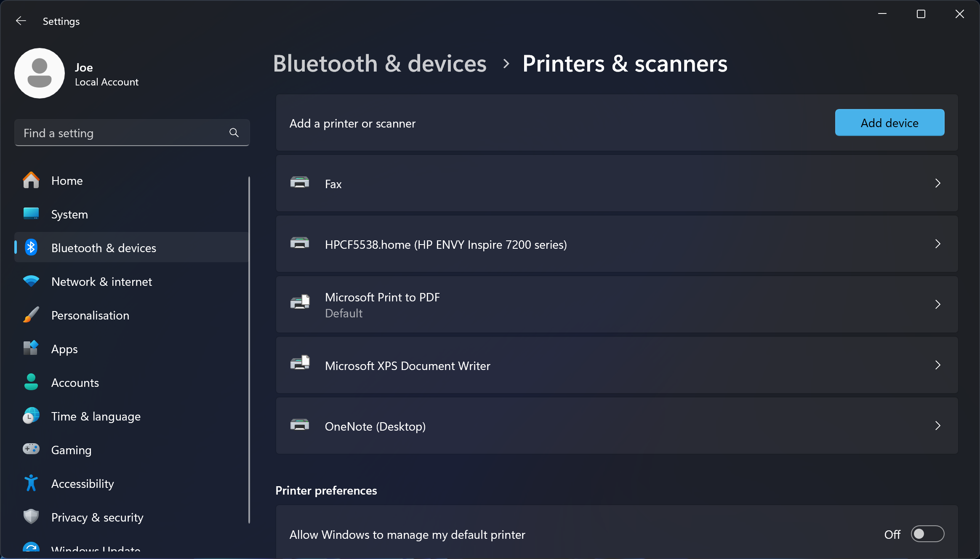Click Joe's account avatar
Image resolution: width=980 pixels, height=559 pixels.
coord(39,73)
